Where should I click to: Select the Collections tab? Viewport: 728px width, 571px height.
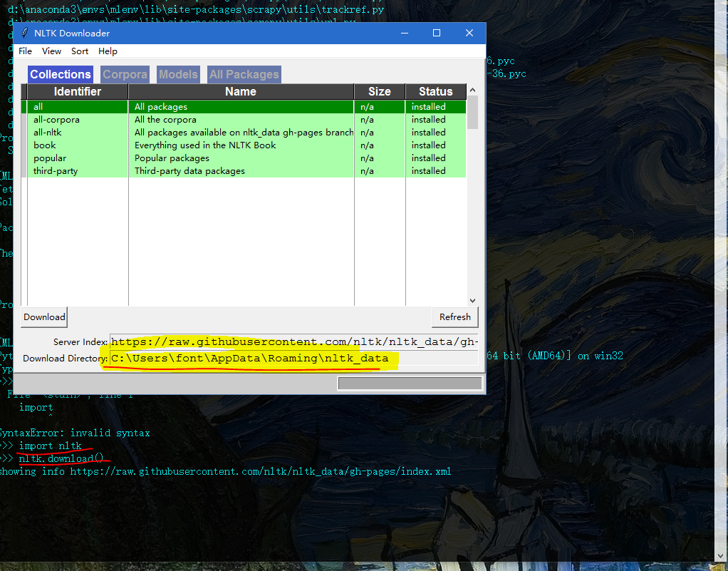click(x=61, y=74)
